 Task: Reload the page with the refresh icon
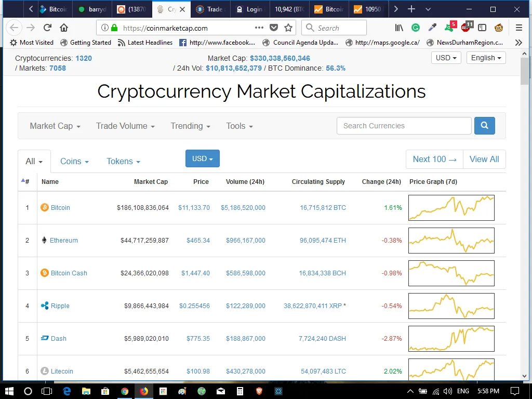pos(47,28)
